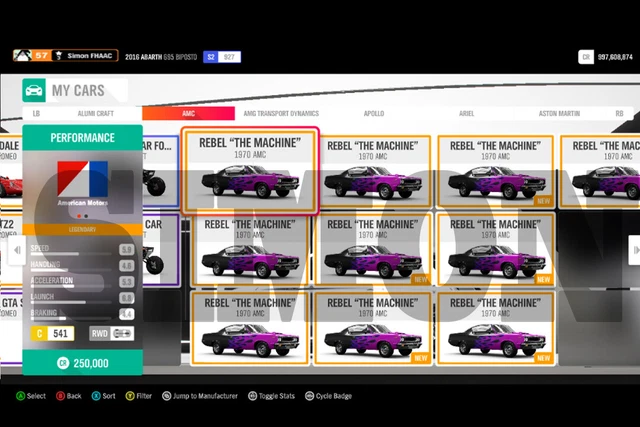Click the Handling stat bar
Screen dimensions: 640x427
(x=71, y=270)
